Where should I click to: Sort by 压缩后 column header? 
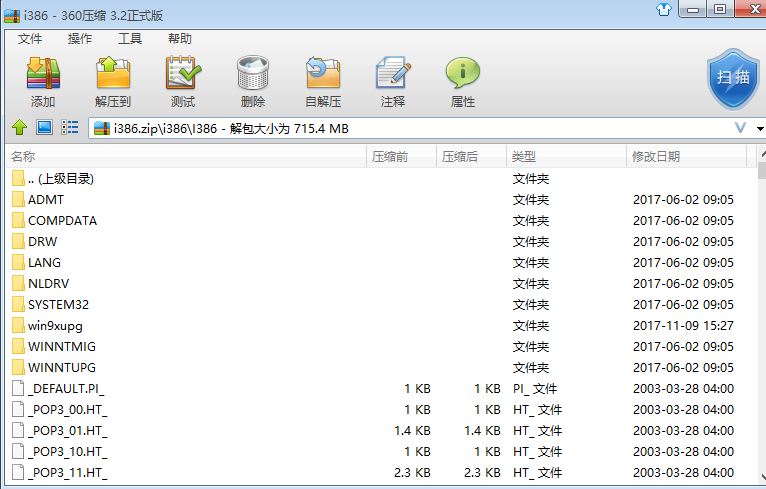[471, 156]
